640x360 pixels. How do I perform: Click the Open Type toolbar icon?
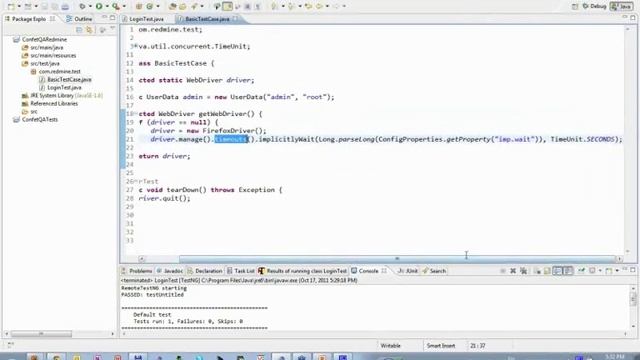click(173, 7)
